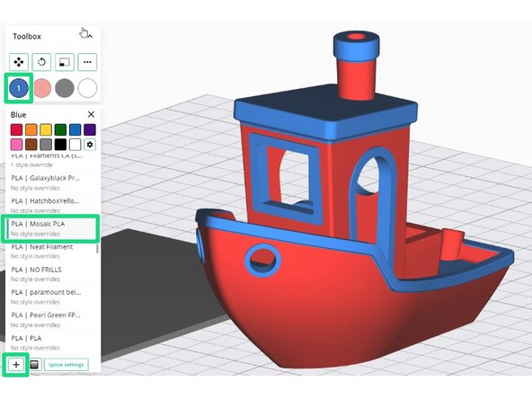Select the Scale tool in Toolbox
Screen dimensions: 532x399
coord(65,62)
